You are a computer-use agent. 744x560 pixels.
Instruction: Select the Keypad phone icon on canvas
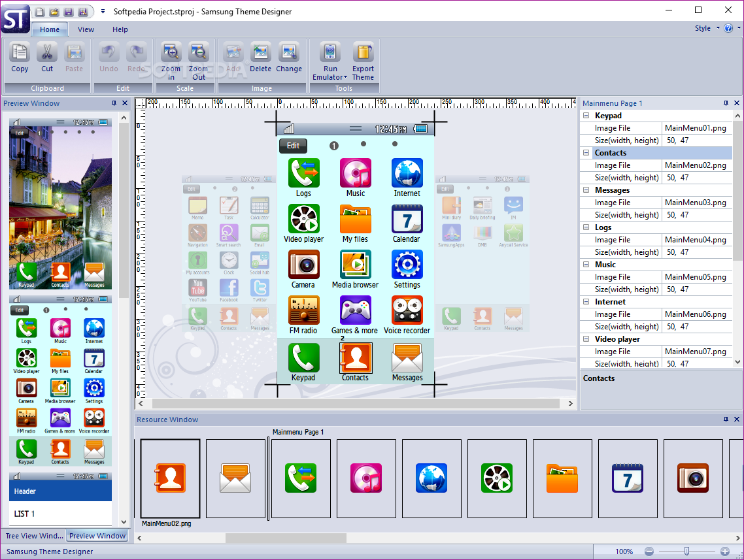click(x=303, y=357)
